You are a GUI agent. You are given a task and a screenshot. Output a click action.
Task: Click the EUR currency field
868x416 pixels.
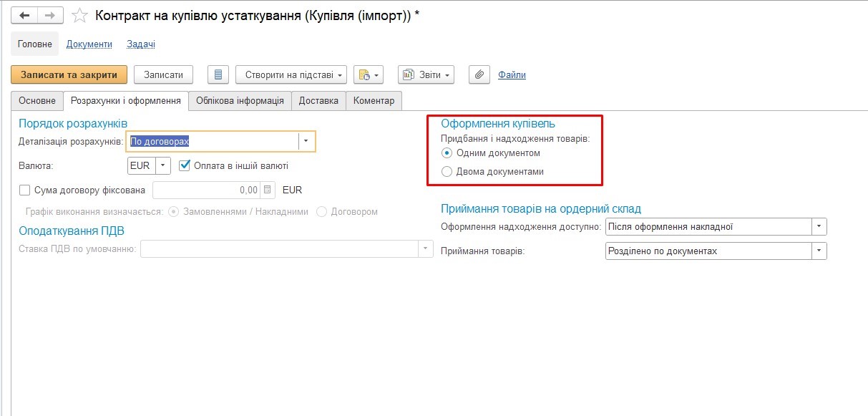click(x=140, y=166)
